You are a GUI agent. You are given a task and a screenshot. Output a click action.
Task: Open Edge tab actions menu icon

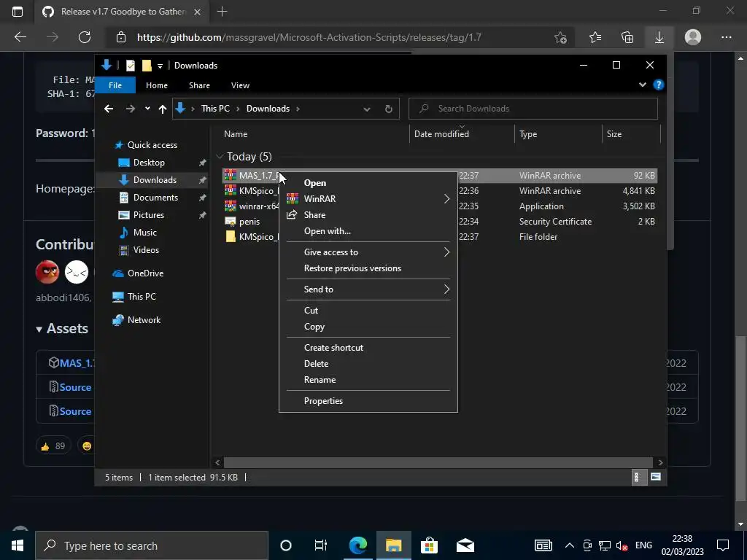(18, 12)
